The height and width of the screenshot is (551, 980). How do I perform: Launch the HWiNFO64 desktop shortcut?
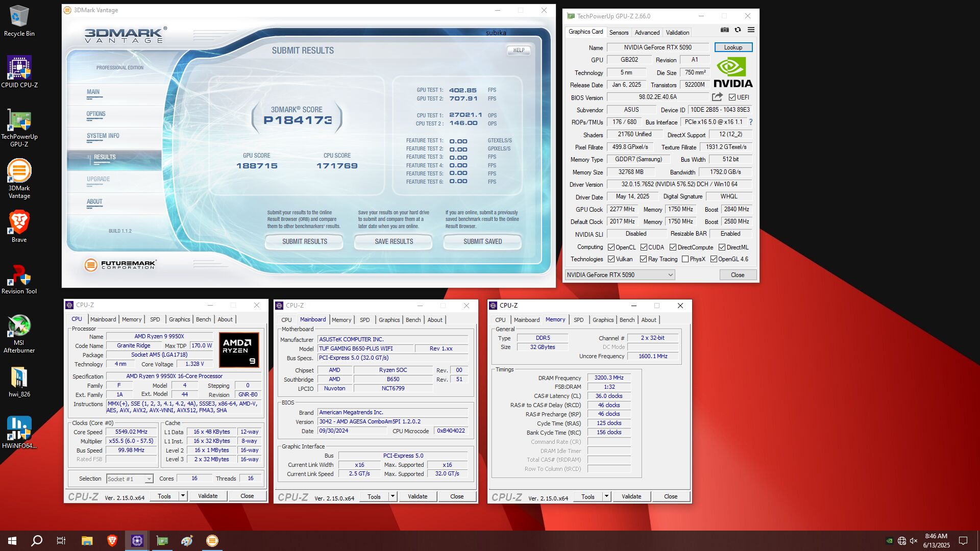(x=19, y=432)
